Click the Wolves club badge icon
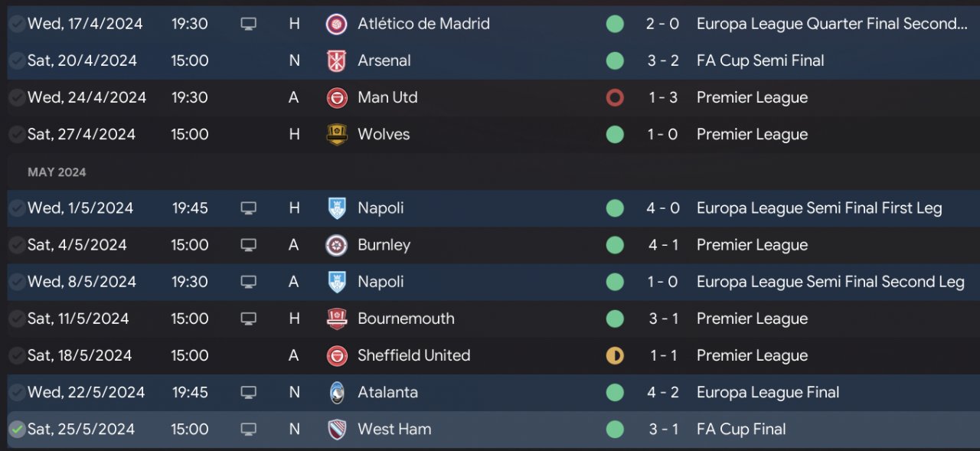The width and height of the screenshot is (980, 451). [x=336, y=134]
